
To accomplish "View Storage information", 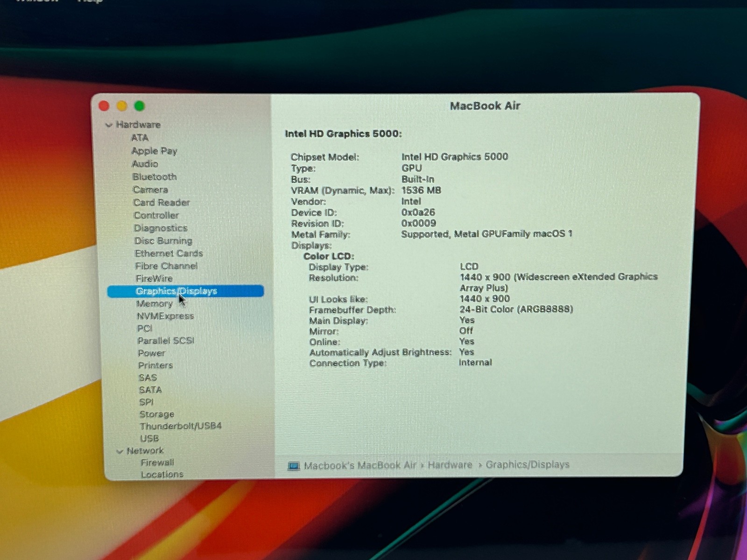I will click(x=157, y=414).
